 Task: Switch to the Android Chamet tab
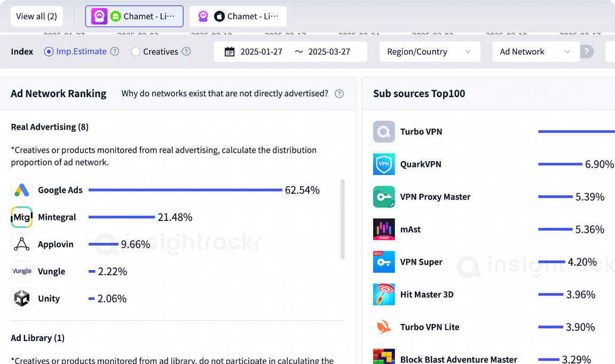(135, 17)
